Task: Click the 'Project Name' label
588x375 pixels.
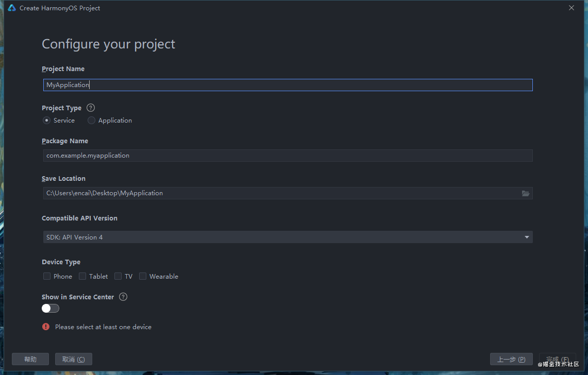Action: click(63, 69)
